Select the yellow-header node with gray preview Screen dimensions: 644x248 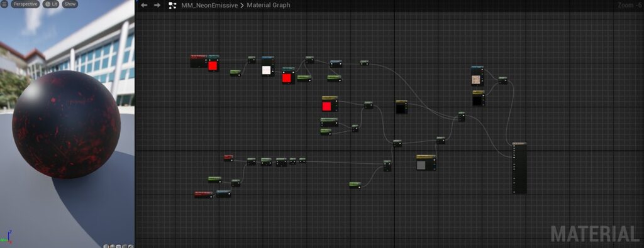[x=426, y=163]
